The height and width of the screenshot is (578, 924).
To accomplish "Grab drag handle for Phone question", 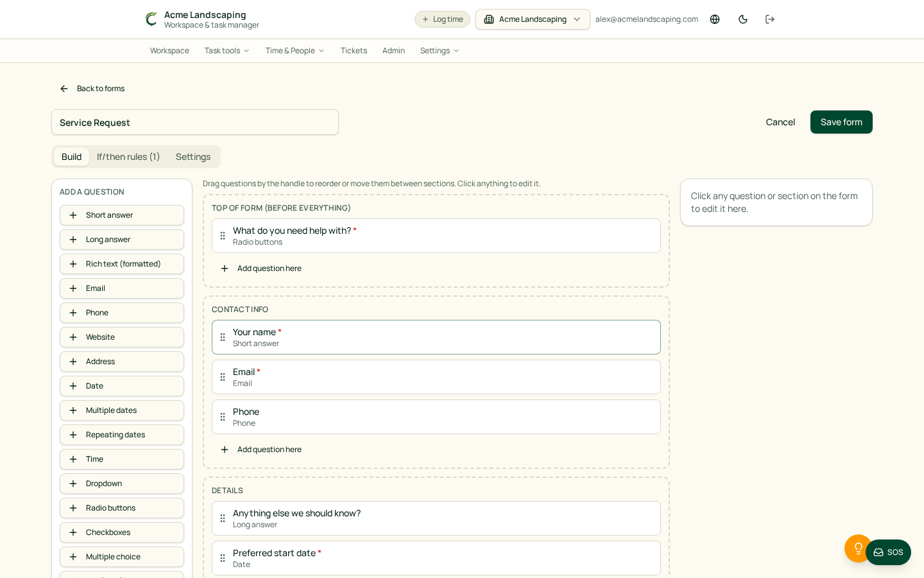I will coord(223,417).
